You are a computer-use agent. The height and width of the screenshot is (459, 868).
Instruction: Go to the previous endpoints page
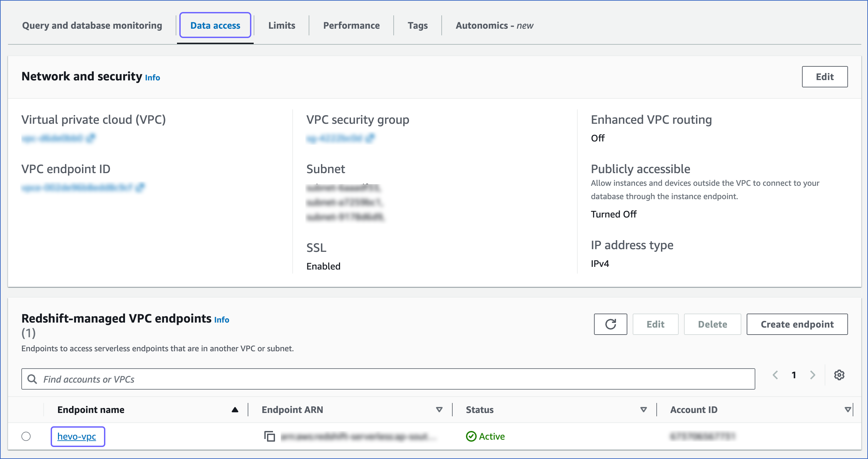click(776, 375)
